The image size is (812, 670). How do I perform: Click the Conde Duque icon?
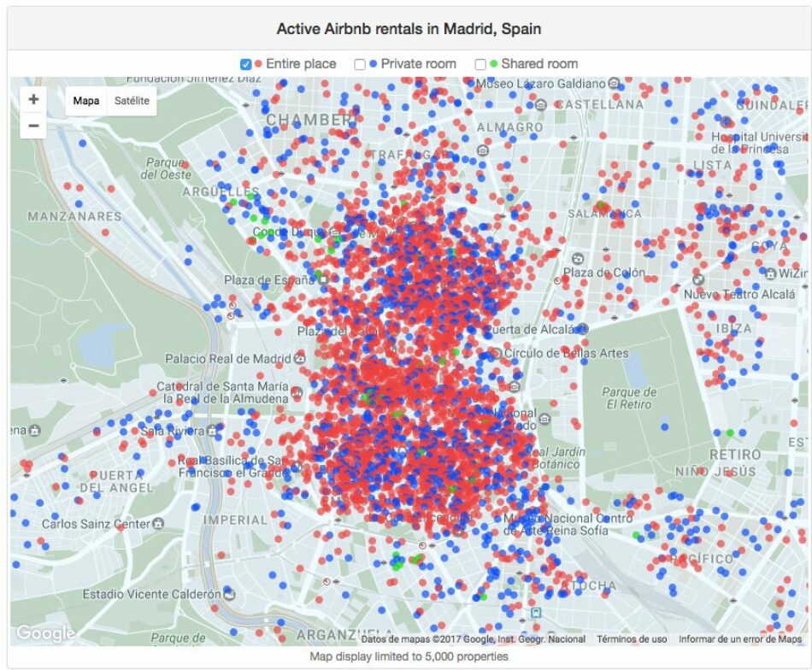(334, 232)
